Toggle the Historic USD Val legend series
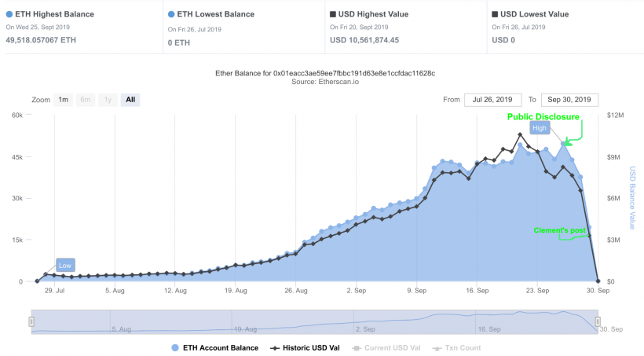This screenshot has height=356, width=644. point(308,347)
